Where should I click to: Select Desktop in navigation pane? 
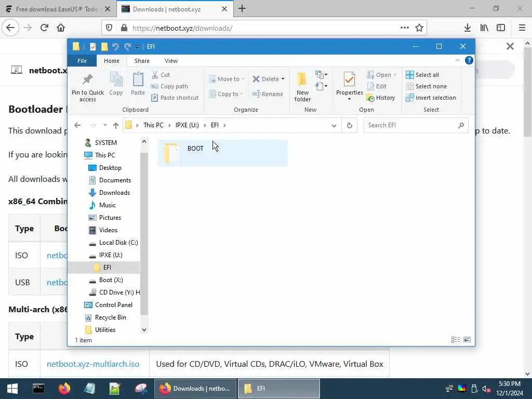coord(110,168)
